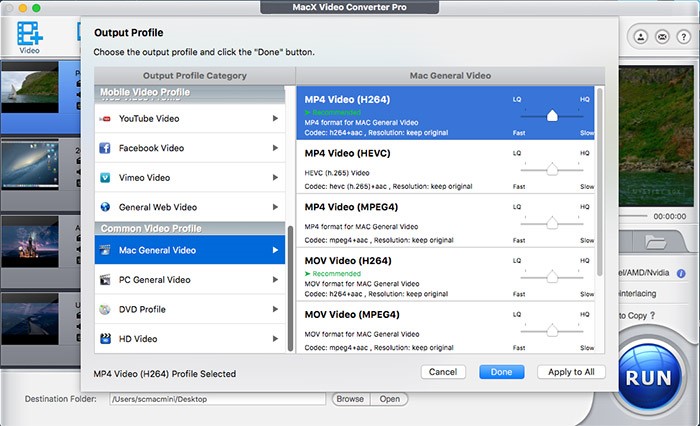Expand the Vimeo Video category arrow
This screenshot has height=426, width=700.
(x=275, y=177)
